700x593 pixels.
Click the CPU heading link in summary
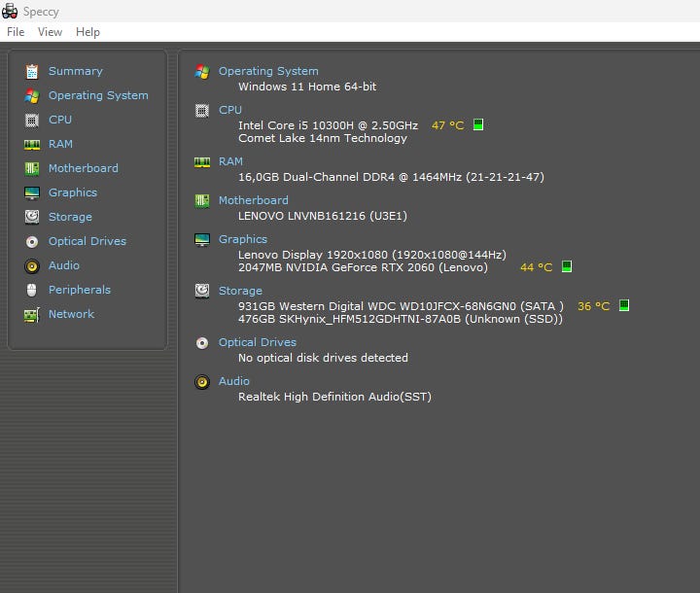tap(229, 110)
